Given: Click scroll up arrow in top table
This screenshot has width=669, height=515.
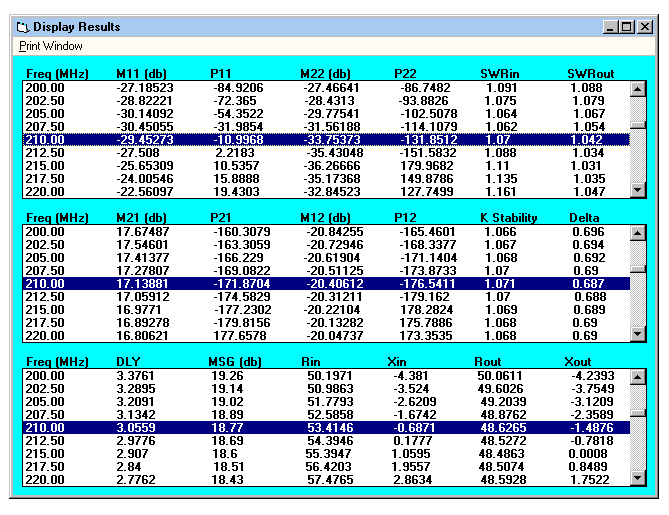Looking at the screenshot, I should coord(637,89).
